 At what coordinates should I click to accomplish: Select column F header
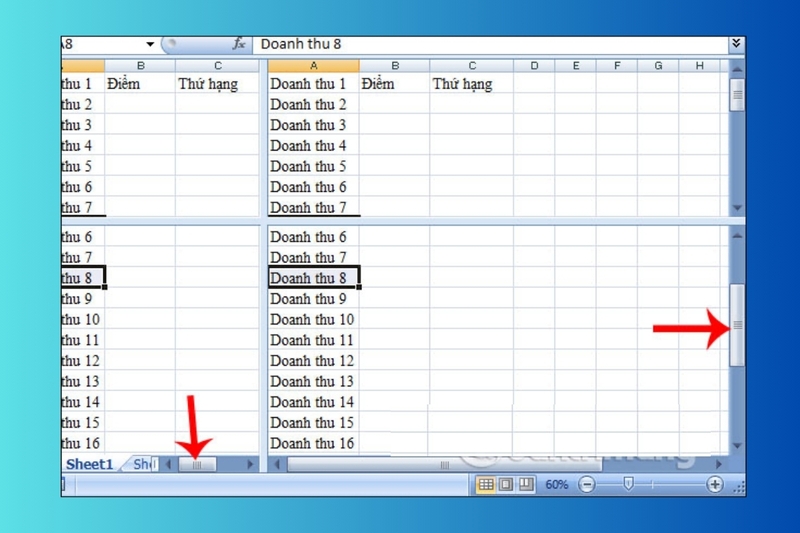click(x=617, y=65)
